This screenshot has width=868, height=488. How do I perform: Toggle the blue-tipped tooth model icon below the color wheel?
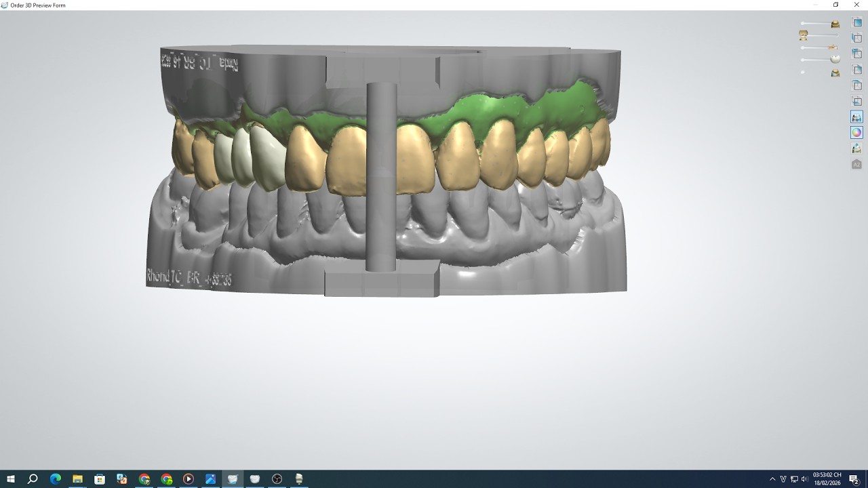856,148
